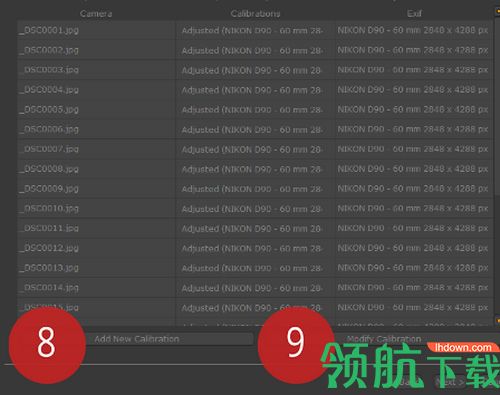Click Exif cell in the _DSC0001.jpg row
Screen dimensions: 500x395
[x=414, y=30]
